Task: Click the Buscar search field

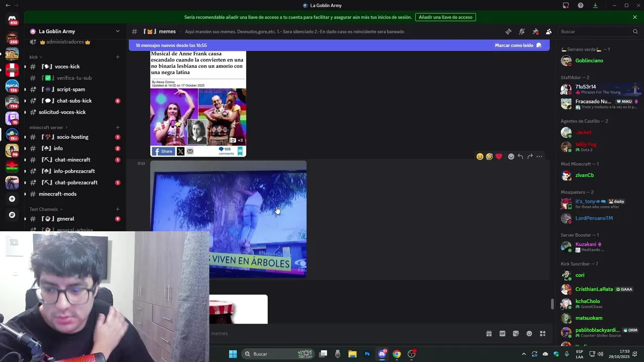Action: tap(599, 31)
